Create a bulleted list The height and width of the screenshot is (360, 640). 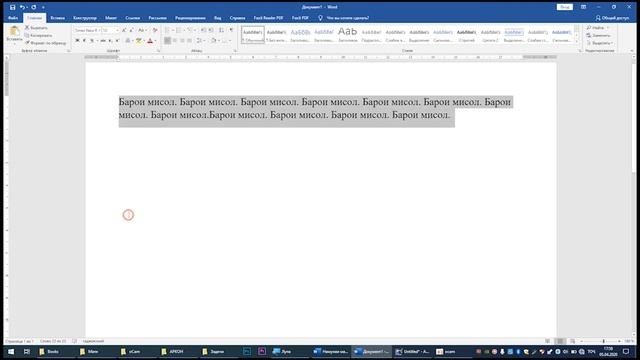(x=167, y=30)
